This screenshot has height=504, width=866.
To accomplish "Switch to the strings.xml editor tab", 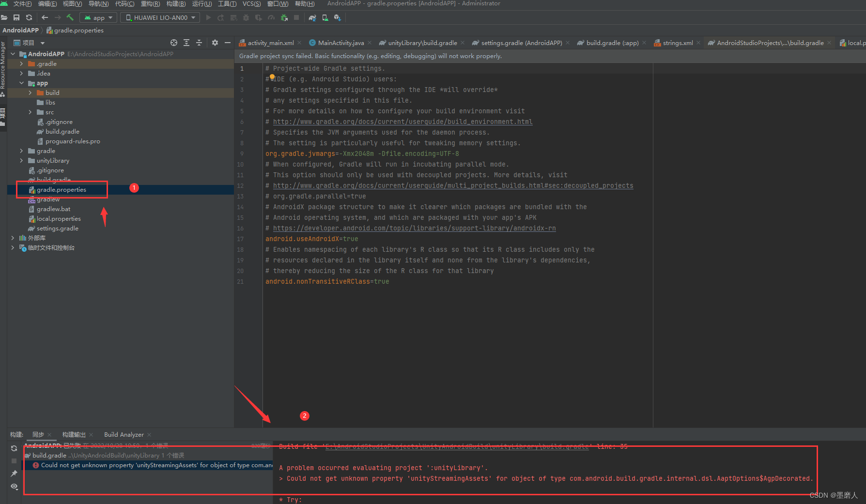I will point(678,43).
